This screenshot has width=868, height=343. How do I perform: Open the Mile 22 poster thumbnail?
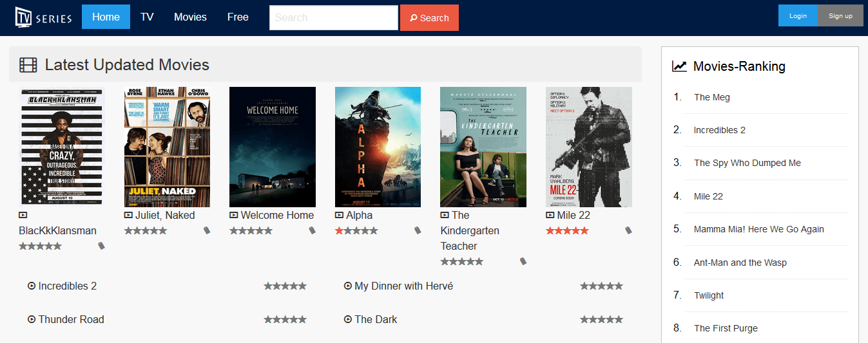click(589, 147)
